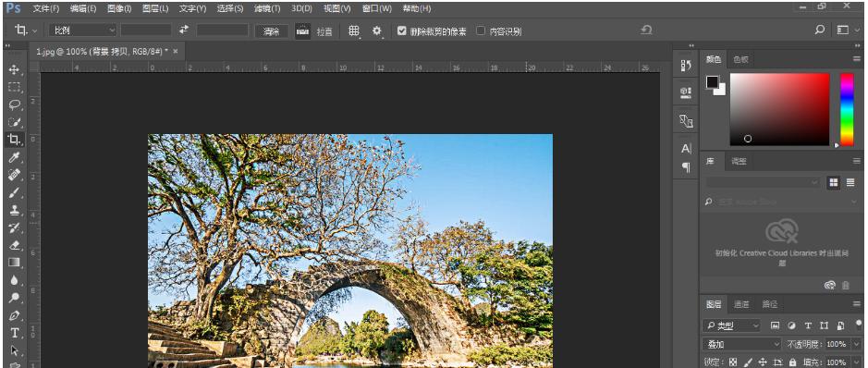Toggle lock image pixels brush icon
Viewport: 868px width, 368px height.
(749, 362)
